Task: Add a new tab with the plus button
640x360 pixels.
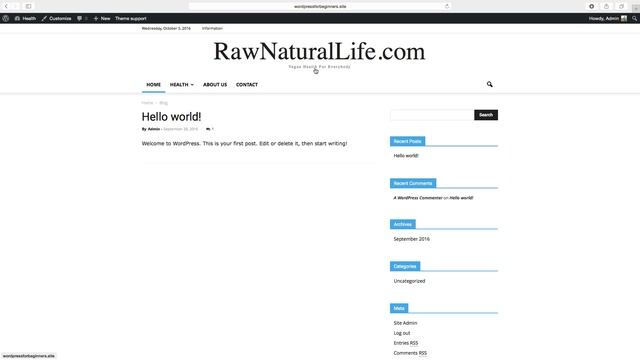Action: click(636, 8)
